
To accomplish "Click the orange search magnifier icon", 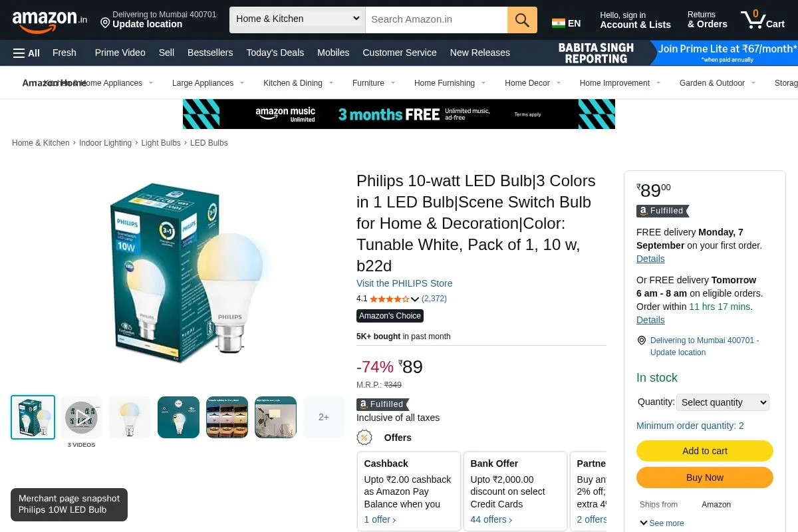I will click(522, 20).
